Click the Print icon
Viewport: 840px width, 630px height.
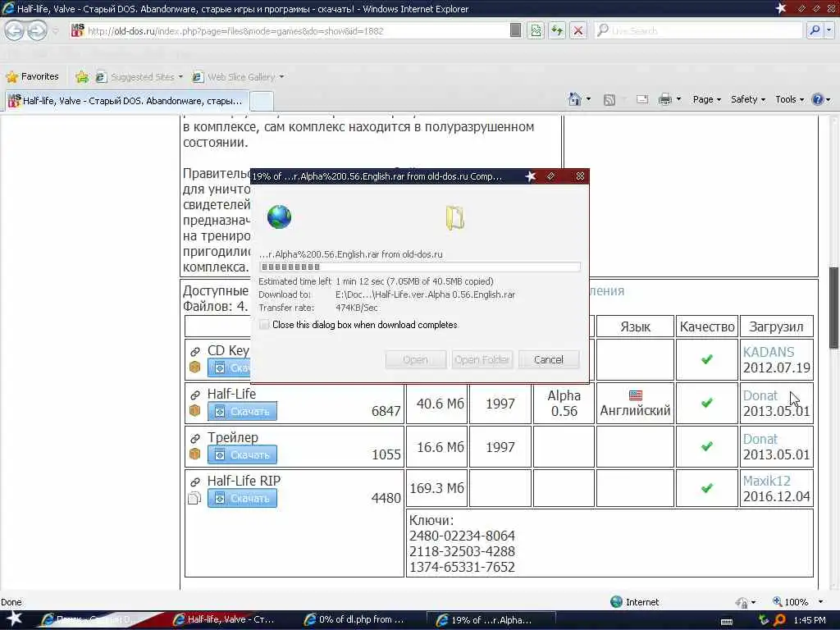pyautogui.click(x=664, y=99)
